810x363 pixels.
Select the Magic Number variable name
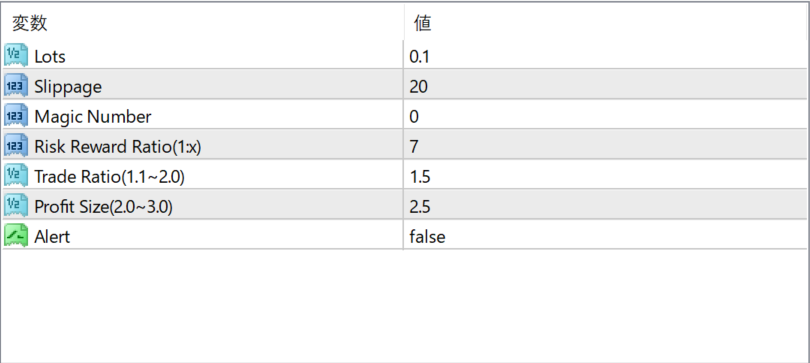pyautogui.click(x=92, y=117)
